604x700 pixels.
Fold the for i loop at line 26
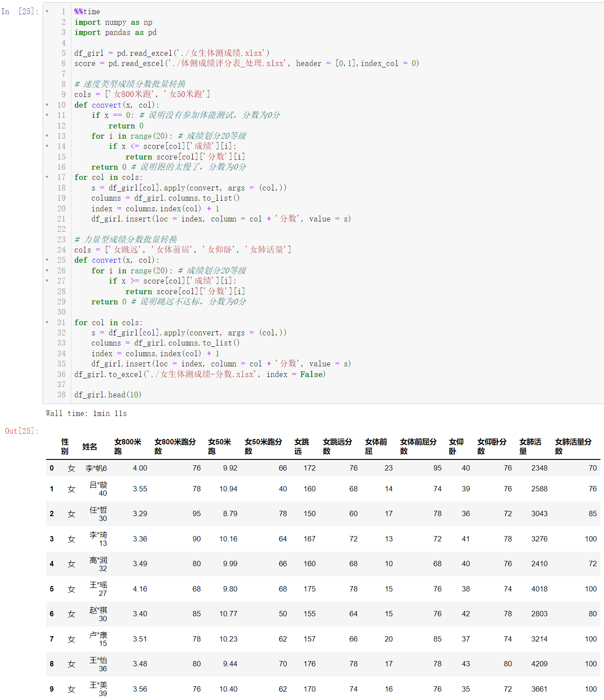point(47,271)
